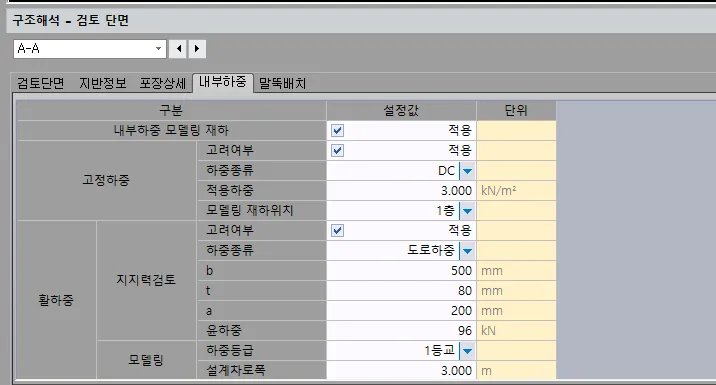Toggle 고정하중 고려여부 checkbox
This screenshot has height=385, width=716.
click(x=337, y=150)
